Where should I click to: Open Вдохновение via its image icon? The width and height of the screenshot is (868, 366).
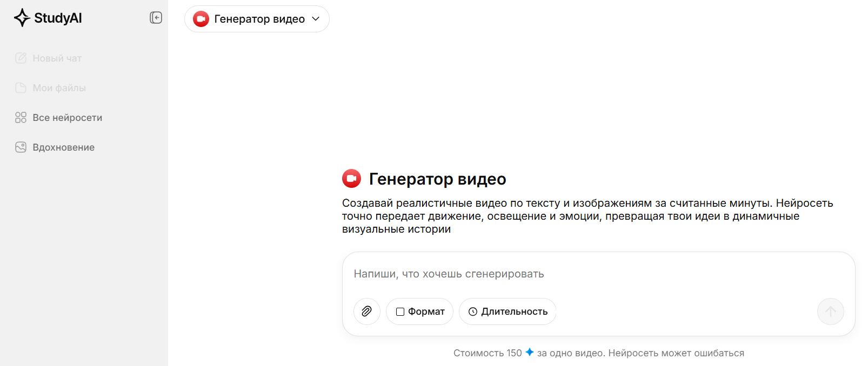click(20, 147)
